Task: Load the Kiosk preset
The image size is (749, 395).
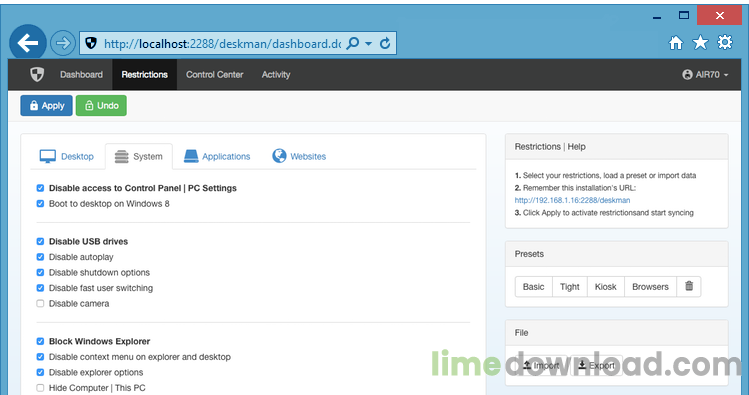Action: 605,287
